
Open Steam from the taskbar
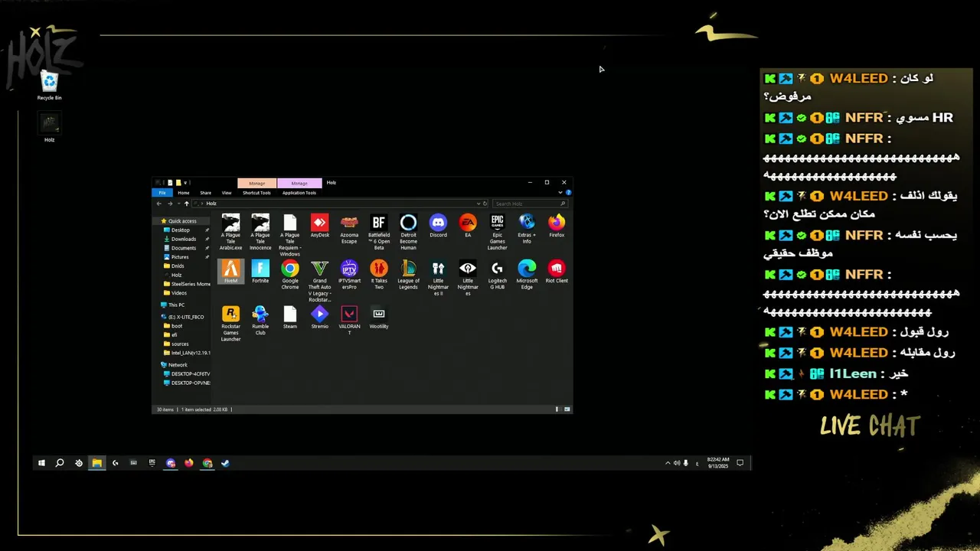tap(225, 463)
